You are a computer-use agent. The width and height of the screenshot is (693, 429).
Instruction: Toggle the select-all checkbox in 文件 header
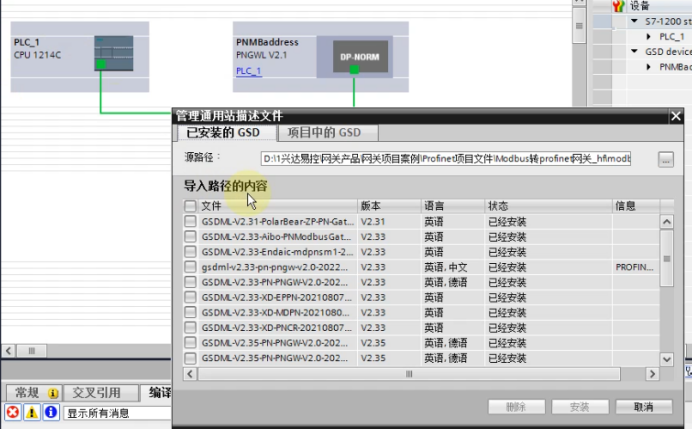coord(190,206)
